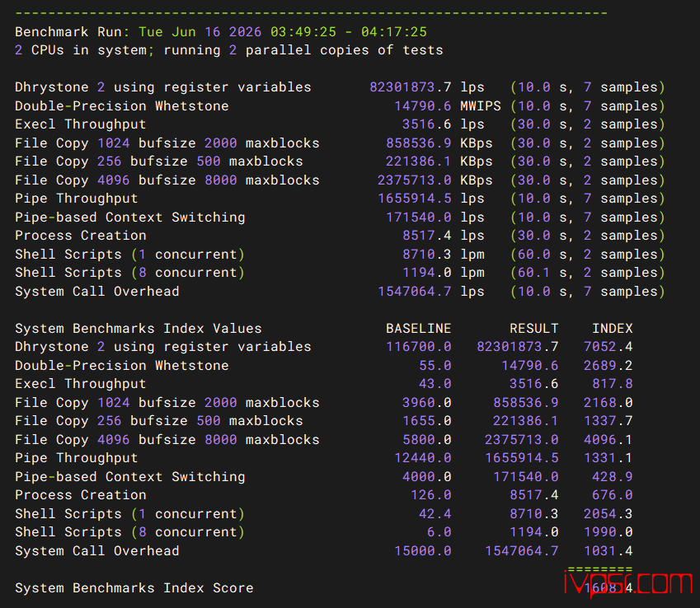Image resolution: width=700 pixels, height=608 pixels.
Task: Select Shell Scripts 8 concurrent value 1194.0 lpm
Action: coord(443,272)
